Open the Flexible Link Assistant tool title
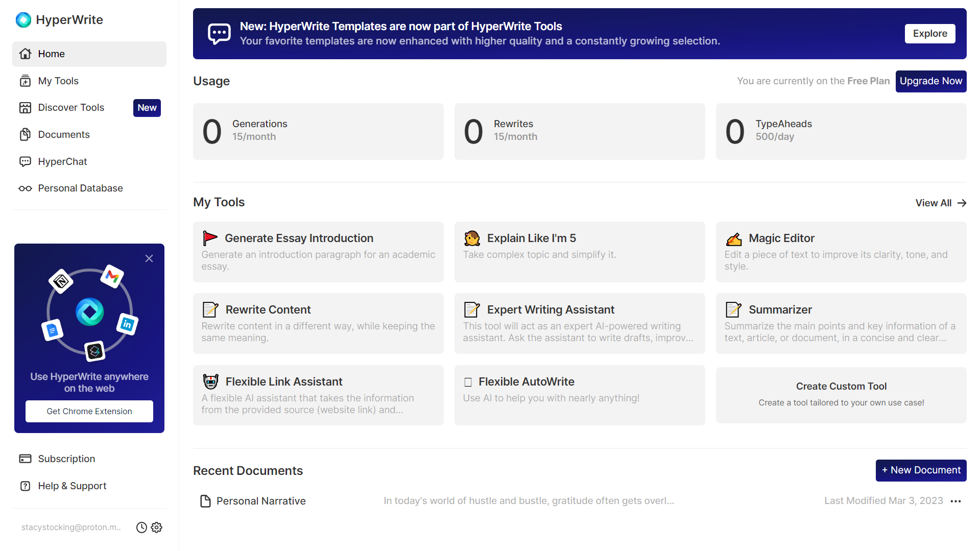Image resolution: width=980 pixels, height=551 pixels. pos(284,382)
